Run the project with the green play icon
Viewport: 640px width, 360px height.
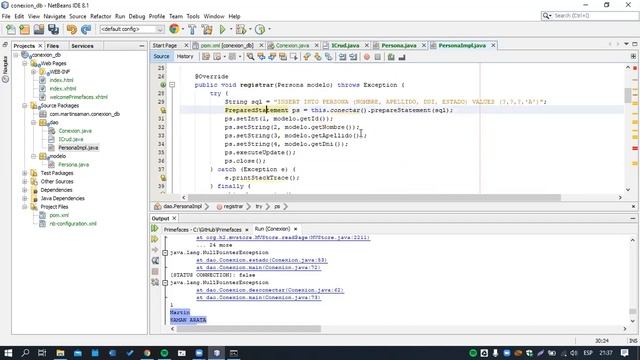(222, 29)
